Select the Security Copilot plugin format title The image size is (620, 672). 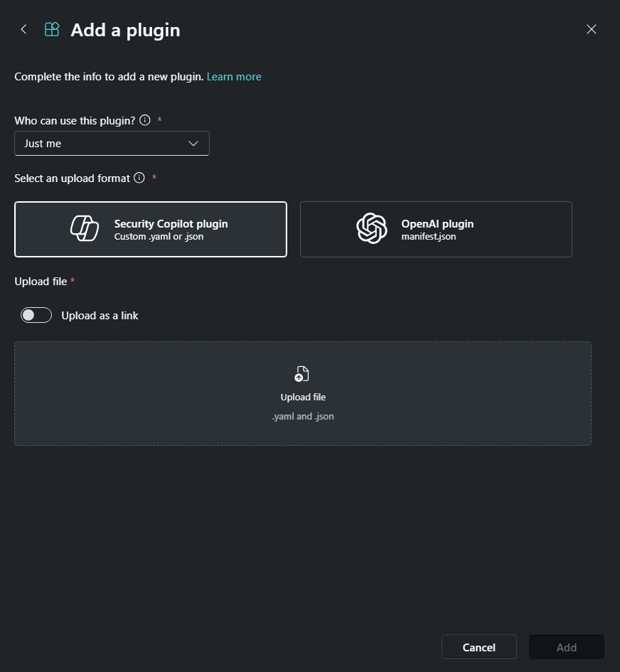click(x=171, y=223)
